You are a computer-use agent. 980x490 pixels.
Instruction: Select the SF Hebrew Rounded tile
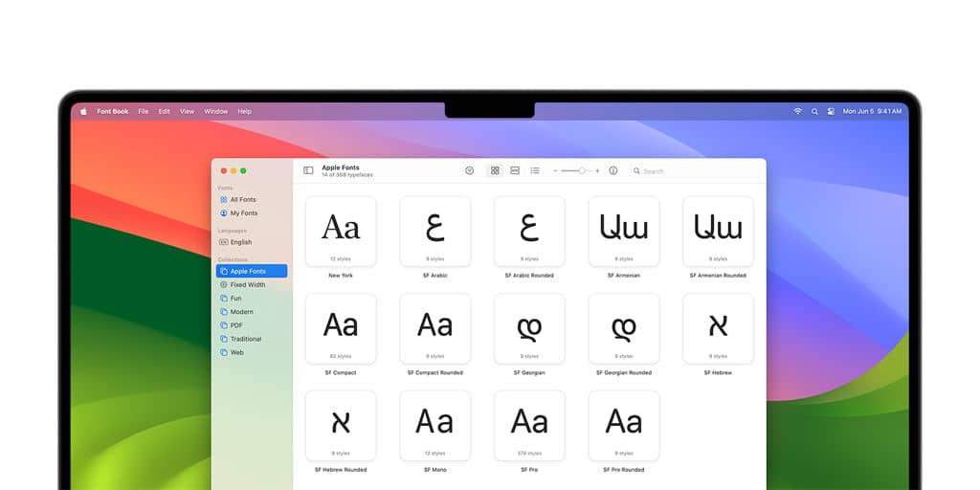(x=341, y=426)
